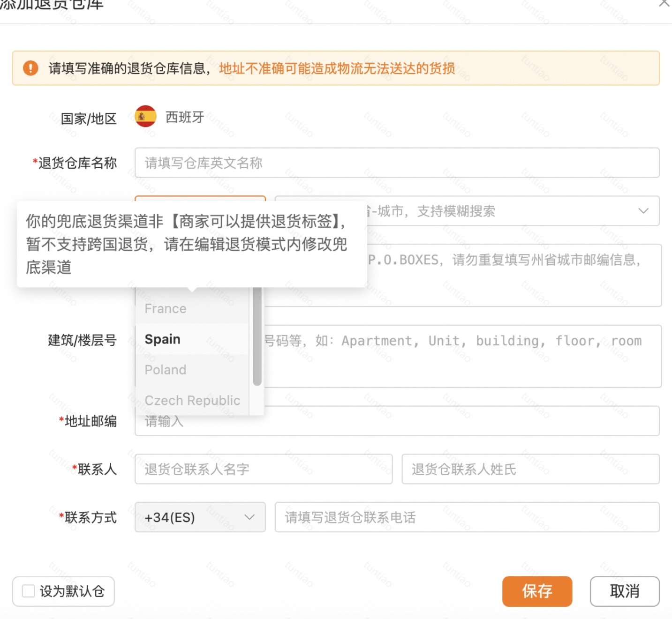Click the red asterisk beside 联系人
Viewport: 672px width, 619px height.
click(x=74, y=466)
